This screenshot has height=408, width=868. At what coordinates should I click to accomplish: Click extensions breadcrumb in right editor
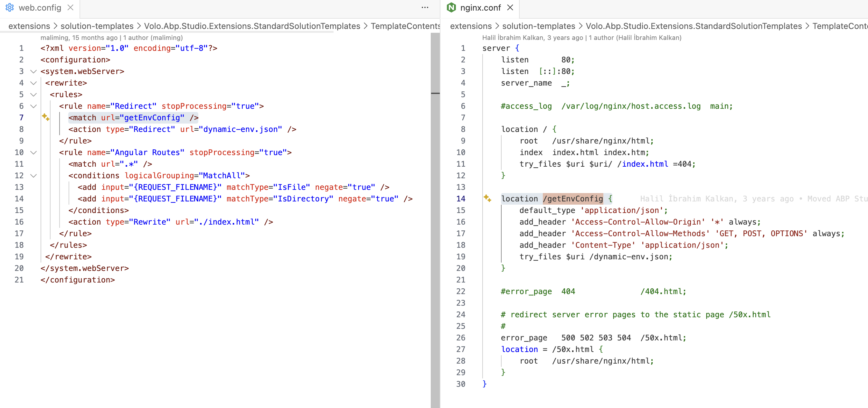click(x=471, y=26)
